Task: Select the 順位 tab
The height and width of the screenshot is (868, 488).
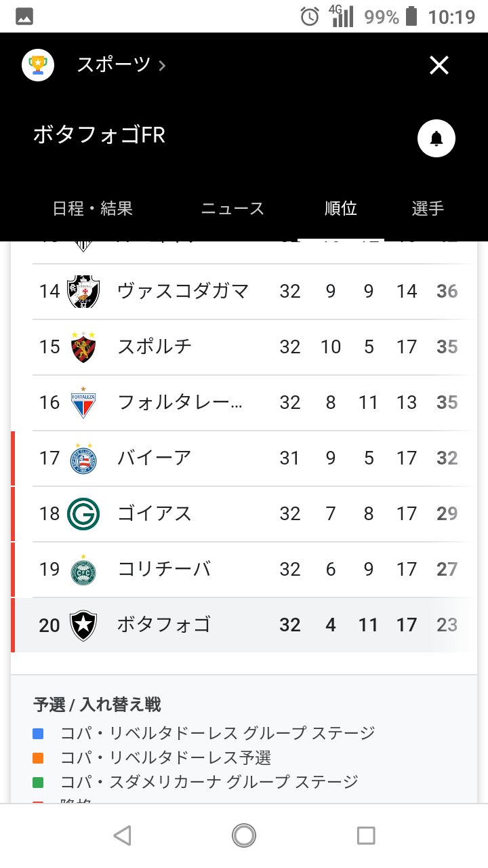Action: point(341,208)
